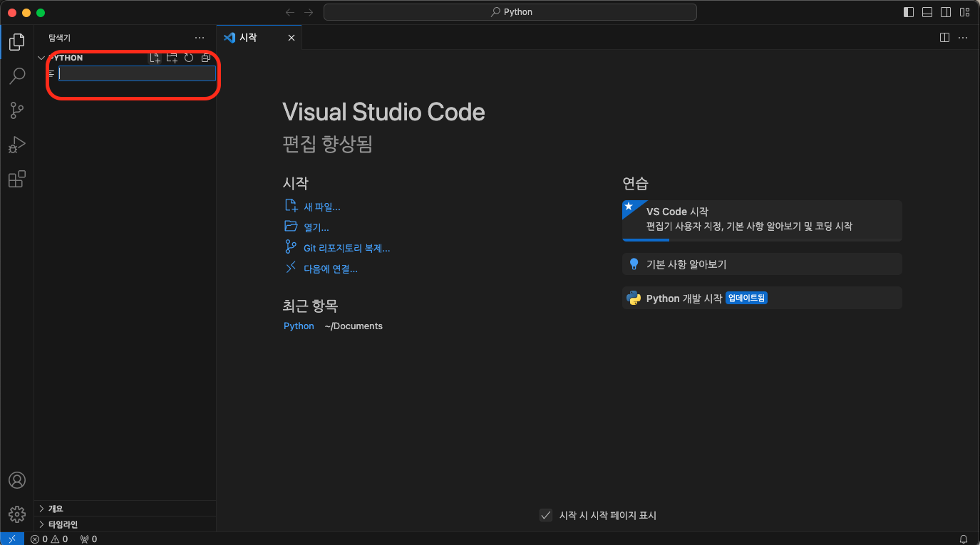Refresh the Explorer file tree
980x545 pixels.
coord(189,58)
